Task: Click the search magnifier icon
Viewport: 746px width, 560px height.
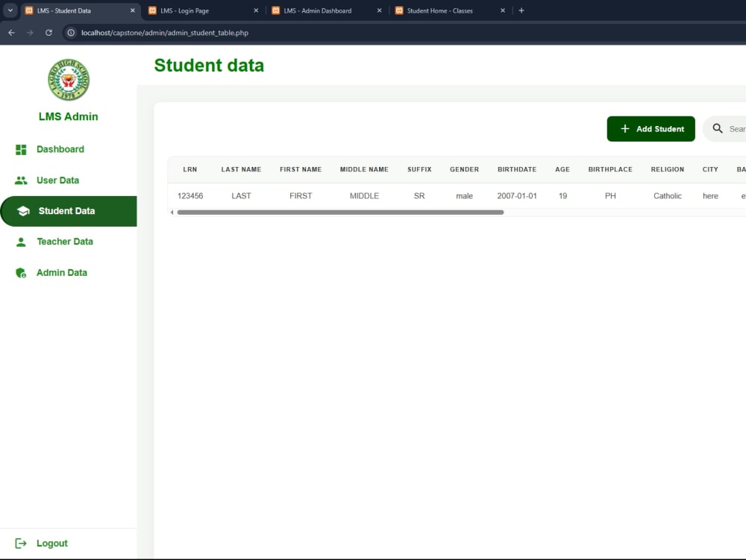Action: click(x=718, y=128)
